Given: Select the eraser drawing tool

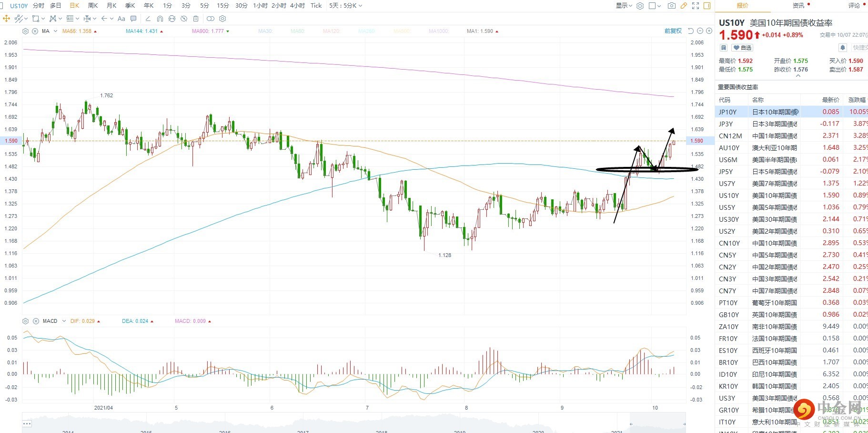Looking at the screenshot, I should coord(148,19).
